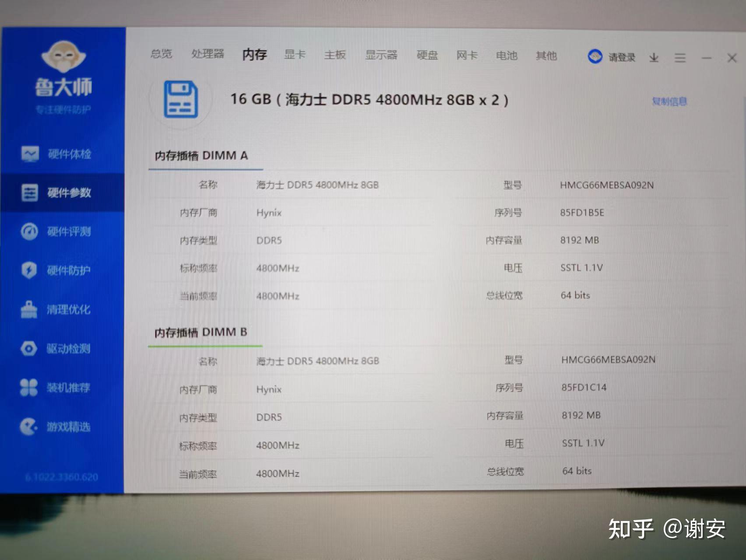
Task: Click the 内存插槽 DIMM A section header
Action: [x=201, y=155]
